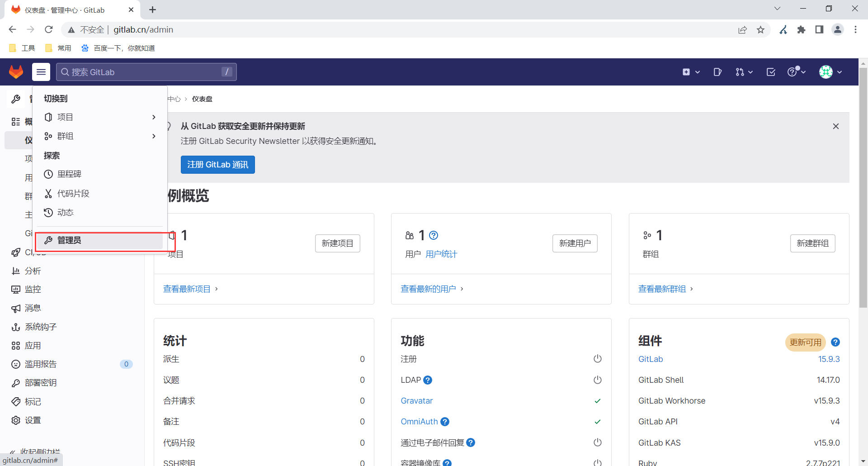The height and width of the screenshot is (466, 868).
Task: Click the not-secure warning icon
Action: click(x=71, y=30)
